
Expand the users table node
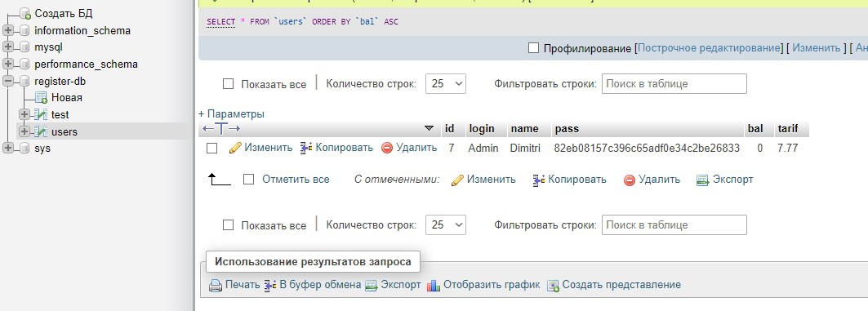(x=24, y=131)
